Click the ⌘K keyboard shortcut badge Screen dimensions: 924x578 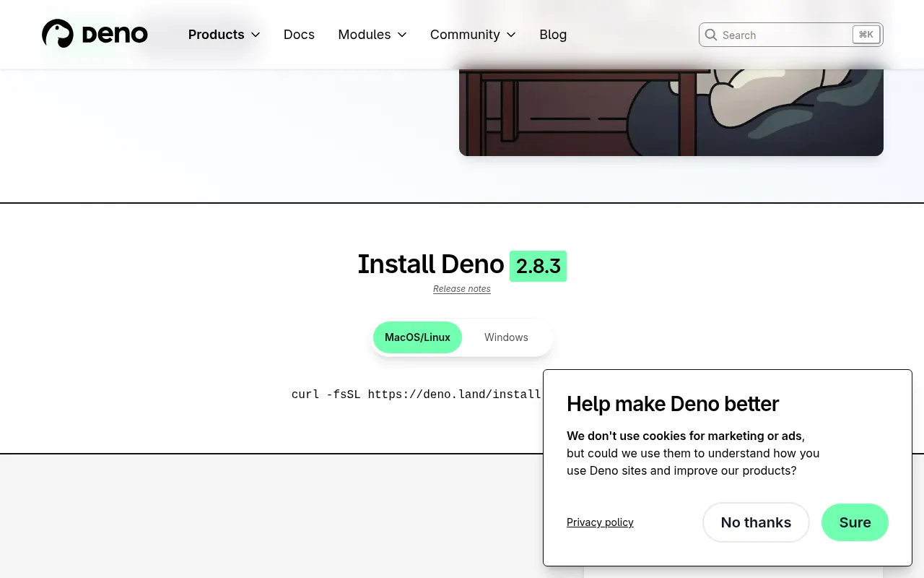[866, 35]
